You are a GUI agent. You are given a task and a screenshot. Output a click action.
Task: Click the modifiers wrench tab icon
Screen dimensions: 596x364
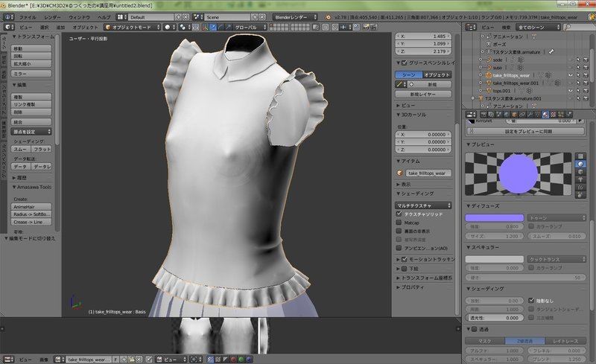pyautogui.click(x=530, y=115)
